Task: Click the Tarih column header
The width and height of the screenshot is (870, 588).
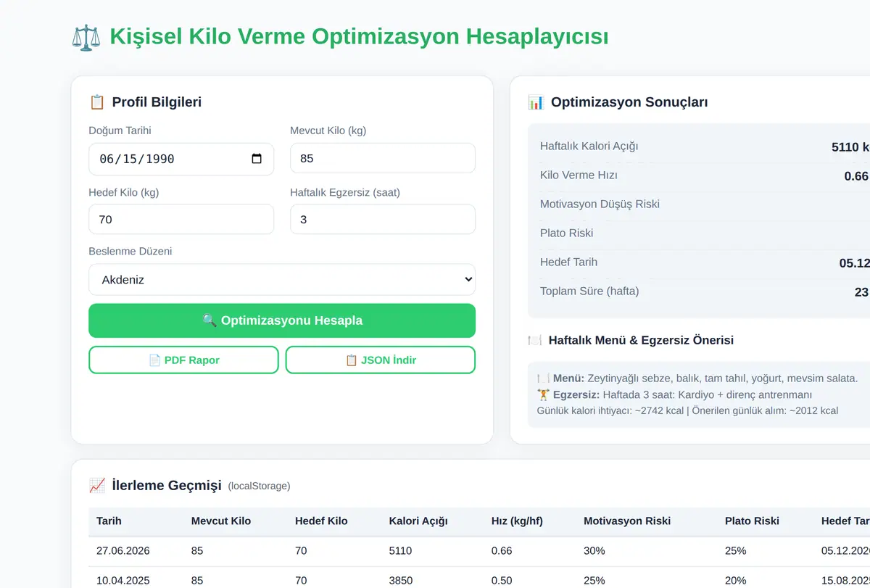Action: [109, 521]
